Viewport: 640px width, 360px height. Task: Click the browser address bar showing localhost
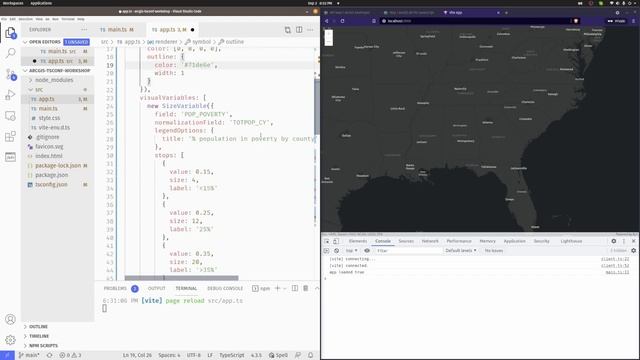coord(473,21)
